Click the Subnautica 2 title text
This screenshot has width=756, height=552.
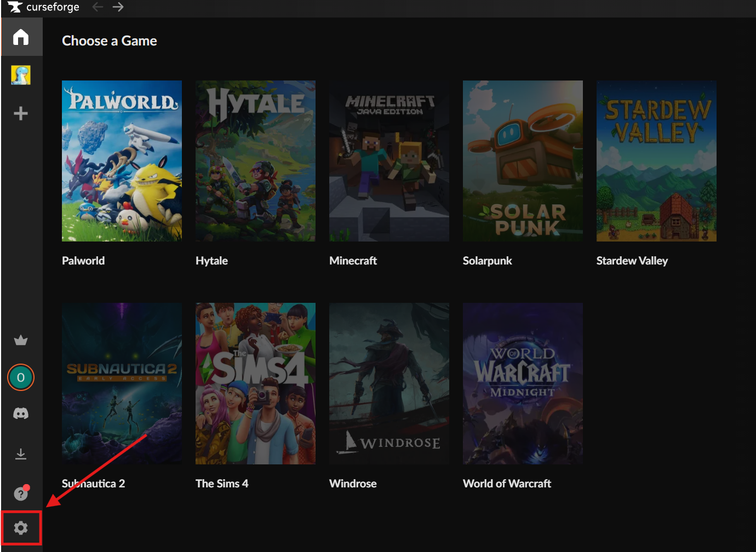[93, 484]
